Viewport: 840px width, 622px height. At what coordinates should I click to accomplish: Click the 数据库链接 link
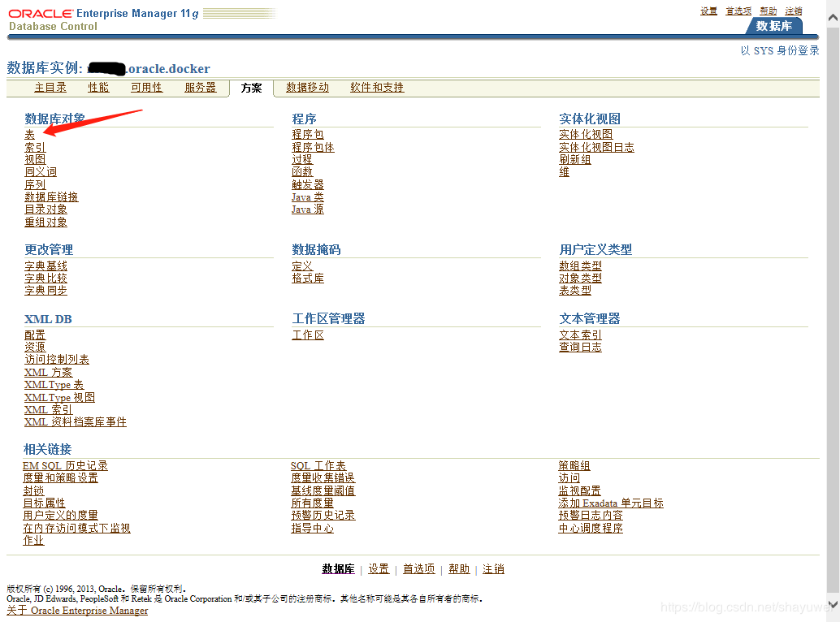(x=51, y=197)
